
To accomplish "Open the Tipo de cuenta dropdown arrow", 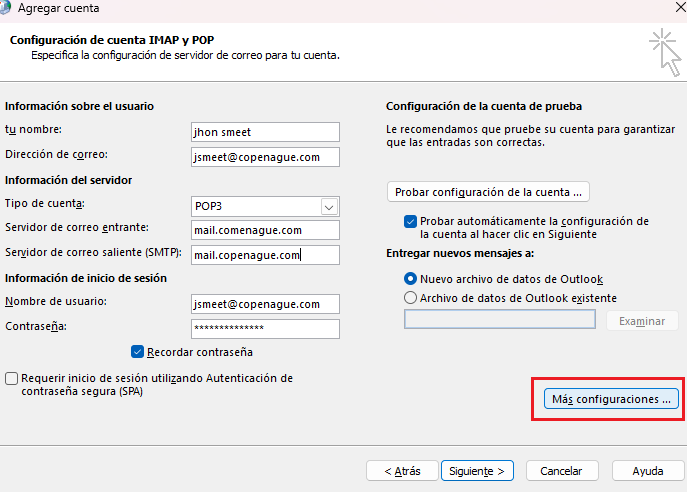I will [329, 206].
